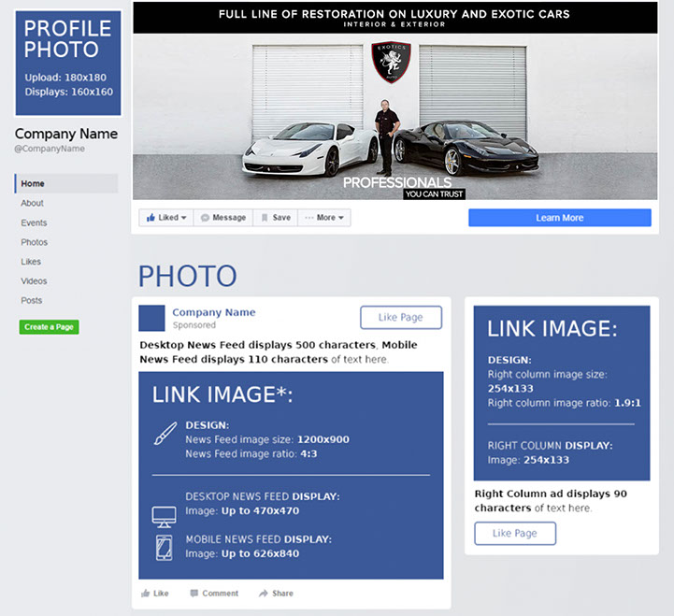Click the Company Name link in post
Image resolution: width=674 pixels, height=616 pixels.
tap(214, 312)
